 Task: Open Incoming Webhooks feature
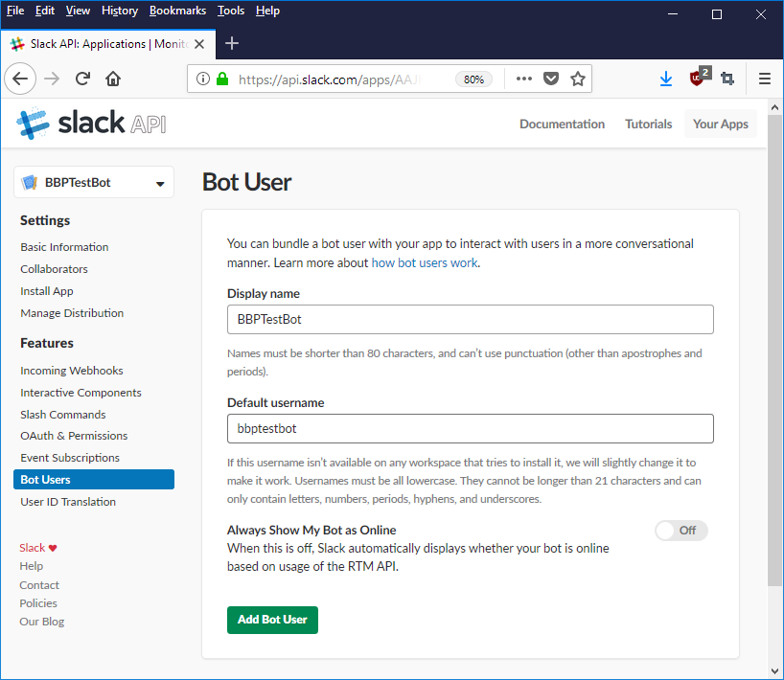click(x=72, y=371)
